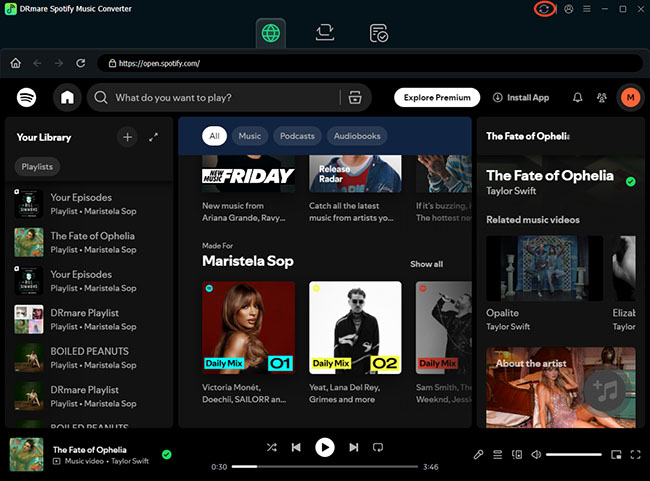Click Taylor Swift artist link in right panel
The width and height of the screenshot is (650, 481).
click(511, 191)
